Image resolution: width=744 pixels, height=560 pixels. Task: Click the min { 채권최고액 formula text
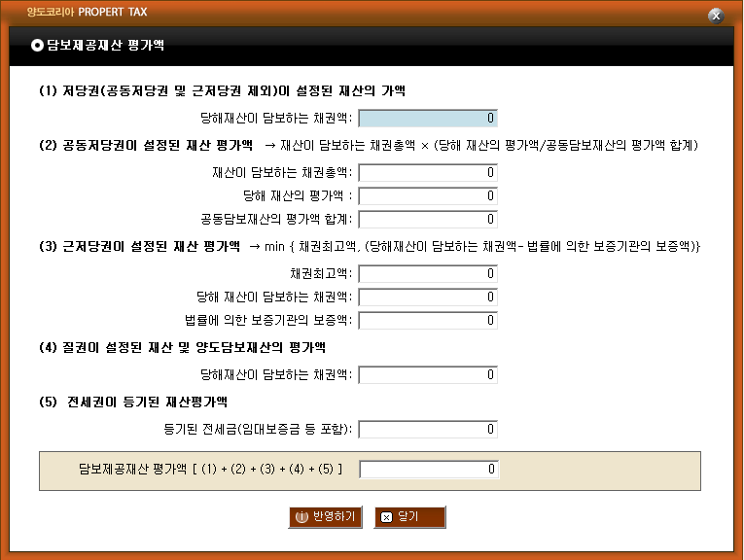475,247
